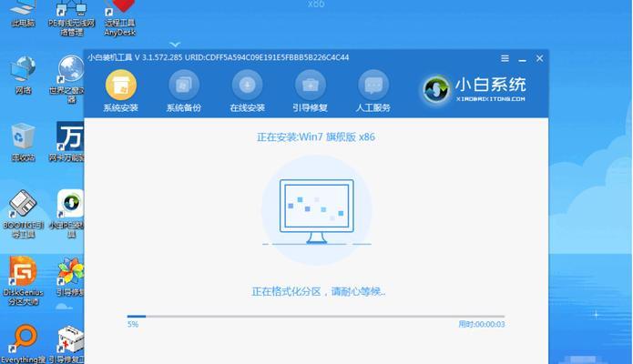Open 此电脑 desktop icon
The height and width of the screenshot is (364, 633).
tap(23, 14)
